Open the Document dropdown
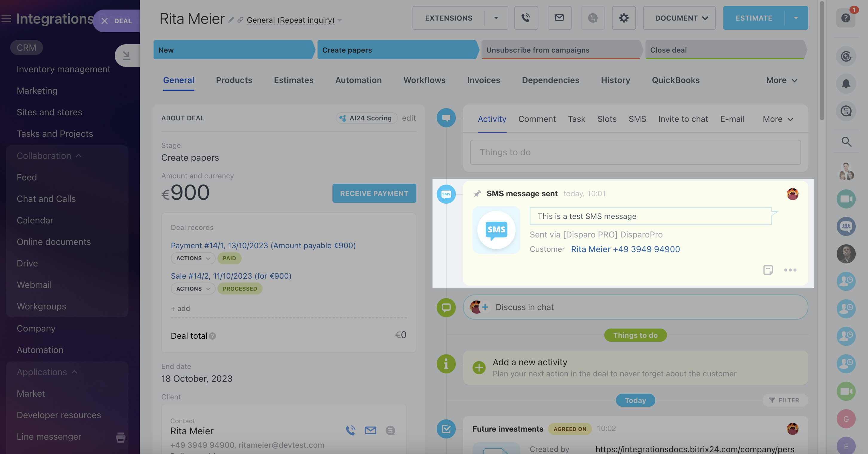Viewport: 868px width, 454px height. tap(679, 18)
